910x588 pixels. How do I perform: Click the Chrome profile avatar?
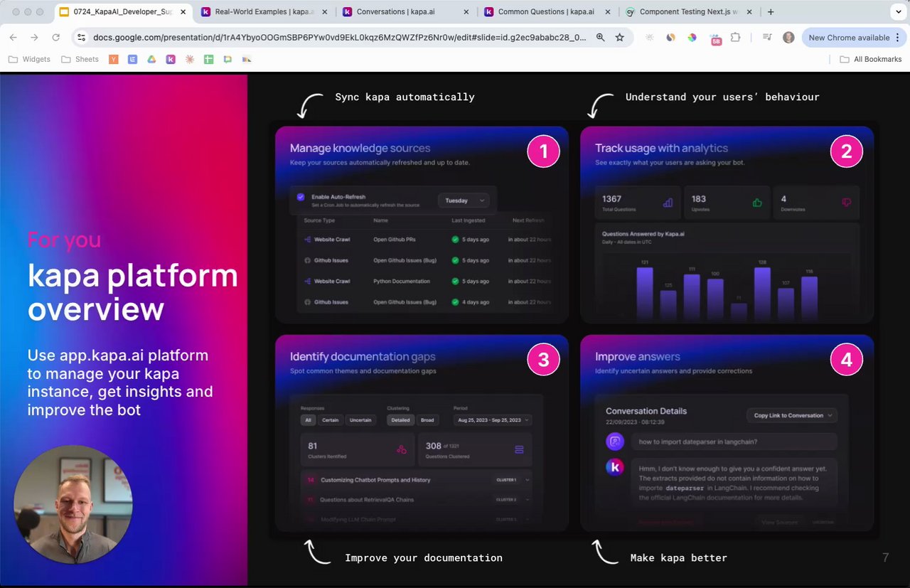point(788,38)
